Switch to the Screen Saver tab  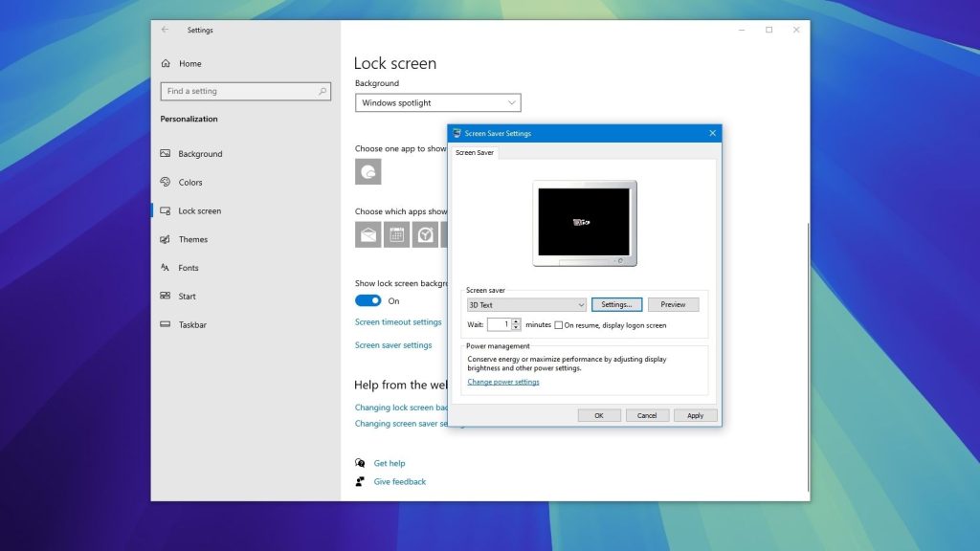click(476, 152)
